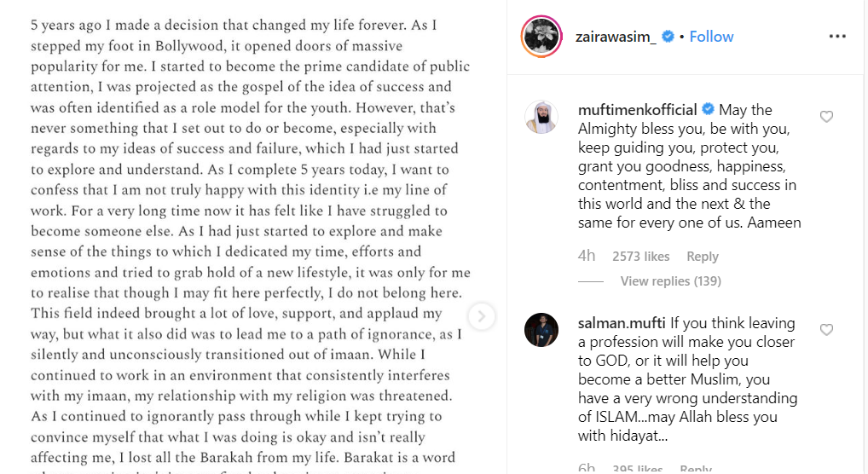
Task: Open the three-dot more options menu
Action: 837,37
